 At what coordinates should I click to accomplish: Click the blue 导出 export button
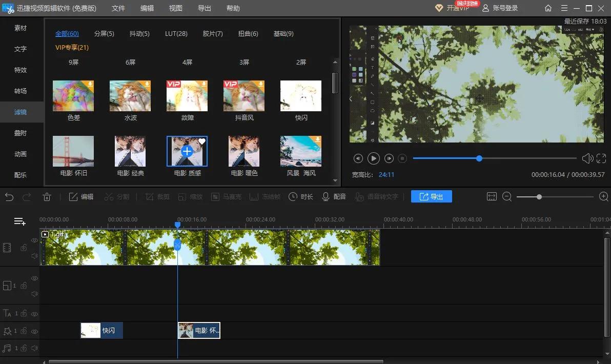pos(431,197)
